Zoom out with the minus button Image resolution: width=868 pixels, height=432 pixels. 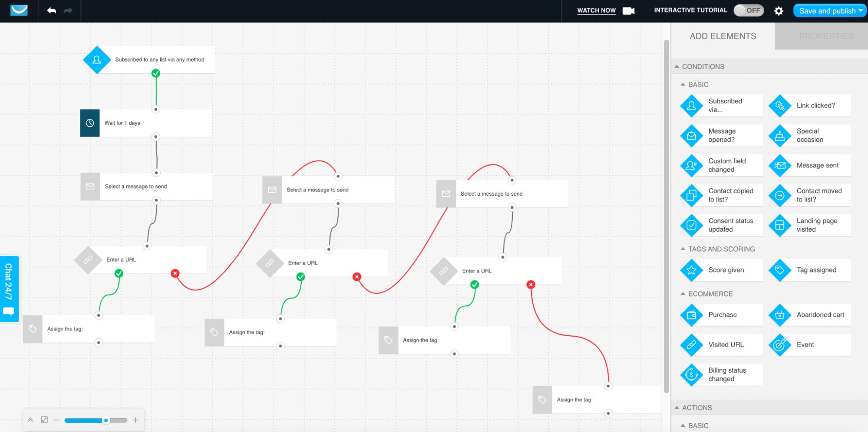click(x=56, y=420)
